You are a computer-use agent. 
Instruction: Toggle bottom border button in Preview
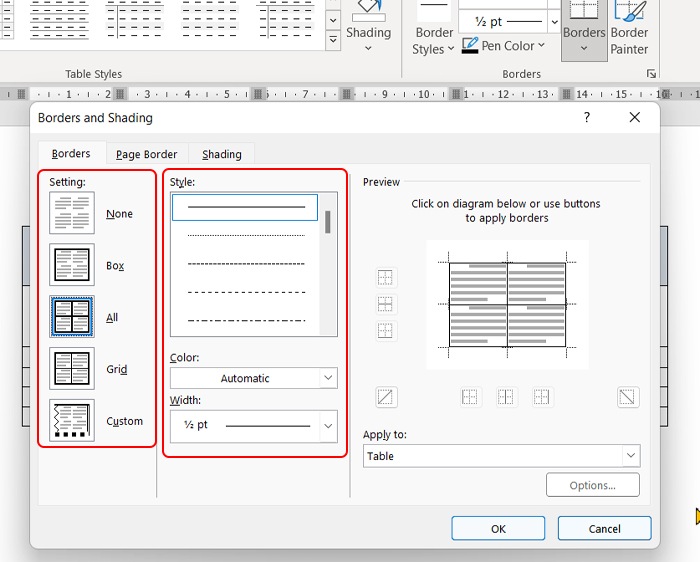[385, 331]
